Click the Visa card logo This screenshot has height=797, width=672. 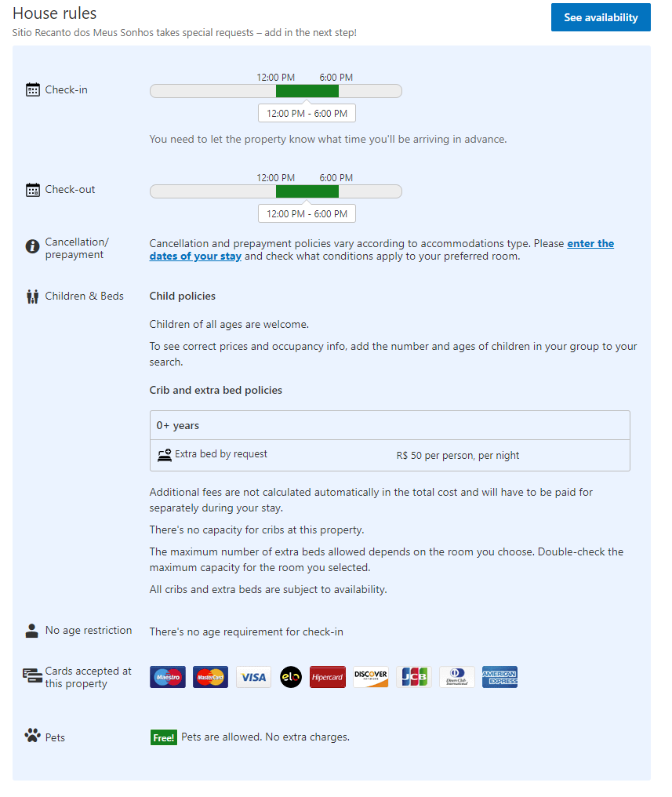click(x=254, y=677)
